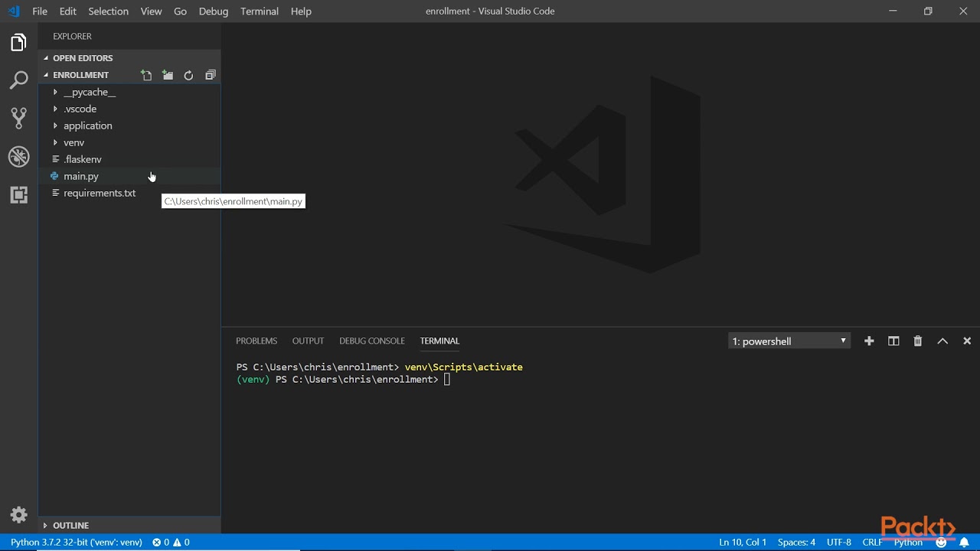
Task: Click the warnings count in status bar
Action: pyautogui.click(x=181, y=543)
